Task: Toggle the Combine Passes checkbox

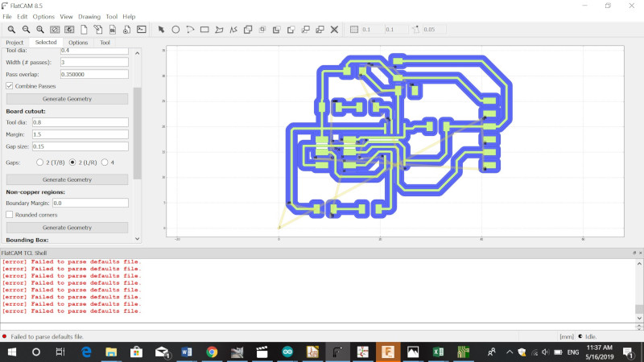Action: [x=9, y=86]
